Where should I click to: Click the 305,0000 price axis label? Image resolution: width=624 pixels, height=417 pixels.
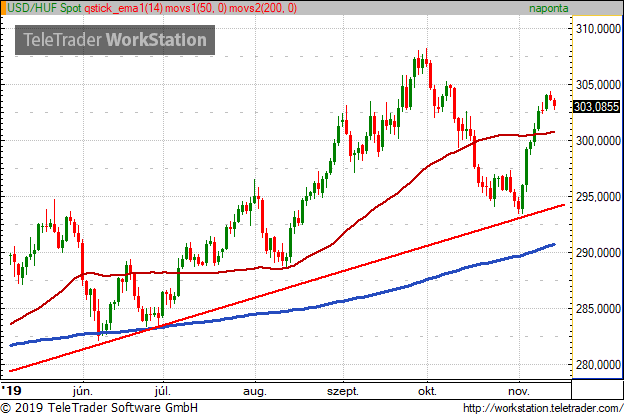click(x=598, y=85)
